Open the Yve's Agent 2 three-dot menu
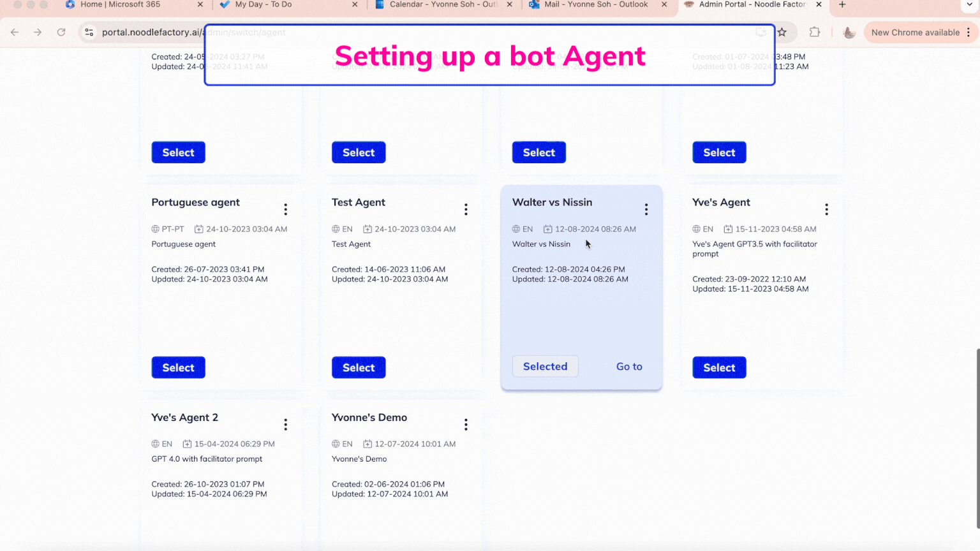The image size is (980, 551). point(285,425)
